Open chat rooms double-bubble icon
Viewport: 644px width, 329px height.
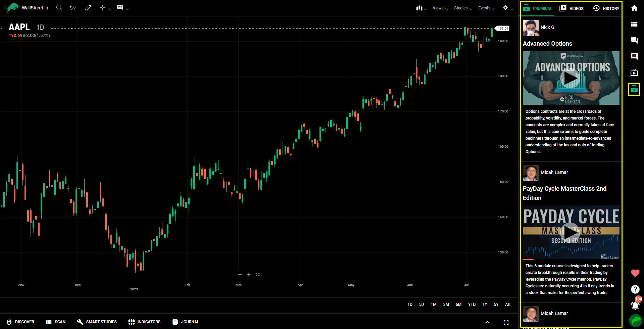point(634,40)
